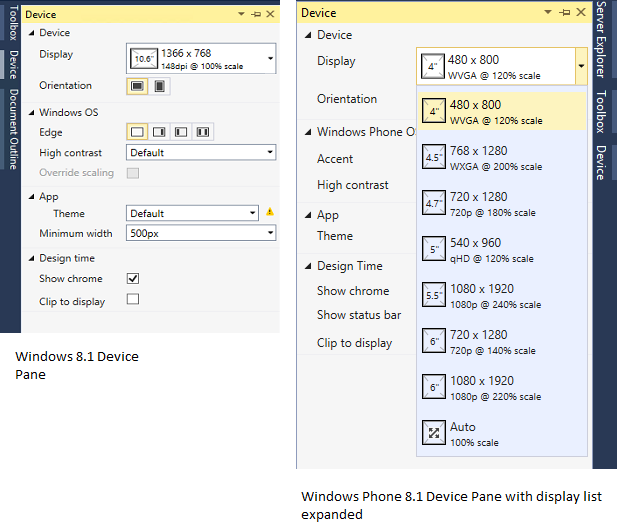Select the Auto 100% scale display option

click(x=501, y=434)
